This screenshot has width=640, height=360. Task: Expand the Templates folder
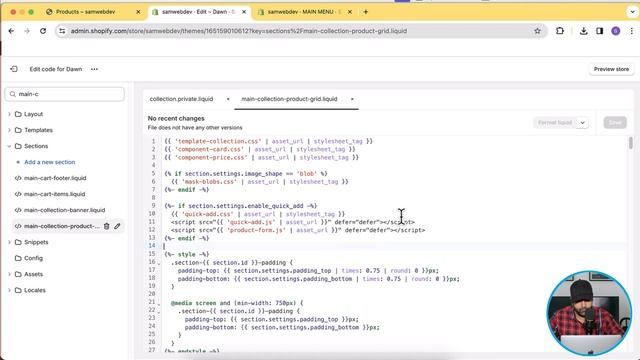point(9,130)
